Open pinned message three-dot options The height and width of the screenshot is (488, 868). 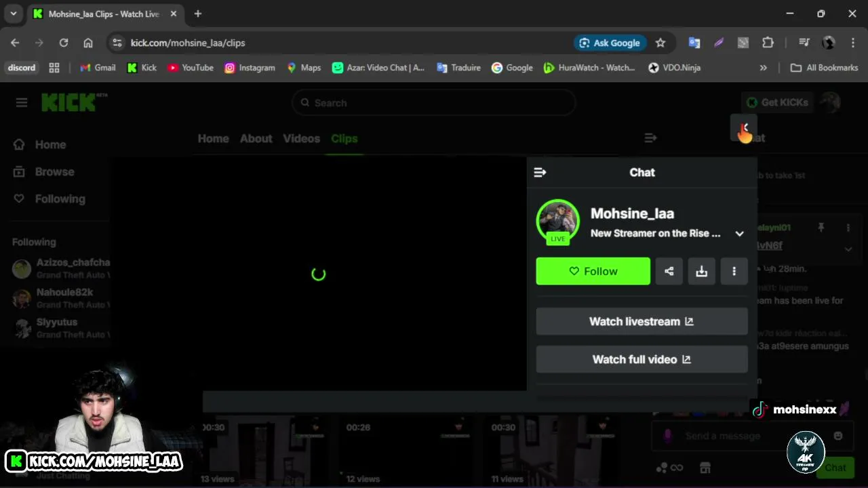coord(848,228)
